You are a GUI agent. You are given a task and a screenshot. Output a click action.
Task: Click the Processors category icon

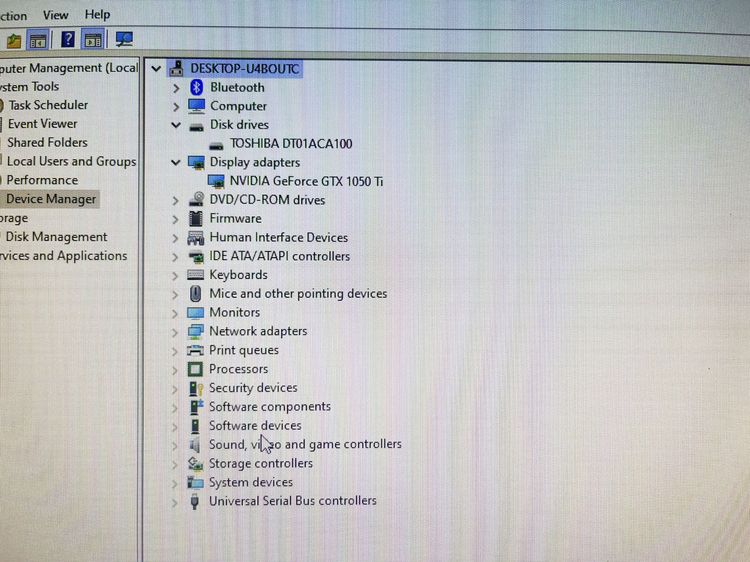point(195,369)
